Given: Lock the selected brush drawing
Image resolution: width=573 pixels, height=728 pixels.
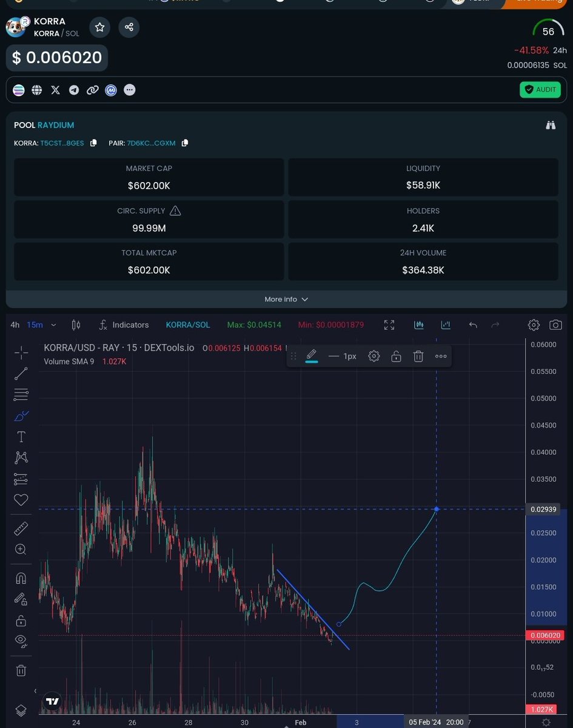Looking at the screenshot, I should click(x=396, y=356).
